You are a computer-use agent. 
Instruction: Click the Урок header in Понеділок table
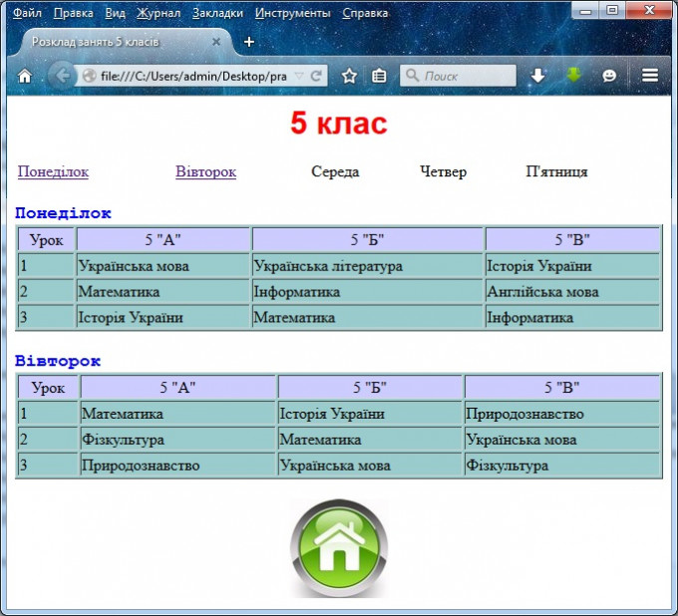pyautogui.click(x=46, y=239)
